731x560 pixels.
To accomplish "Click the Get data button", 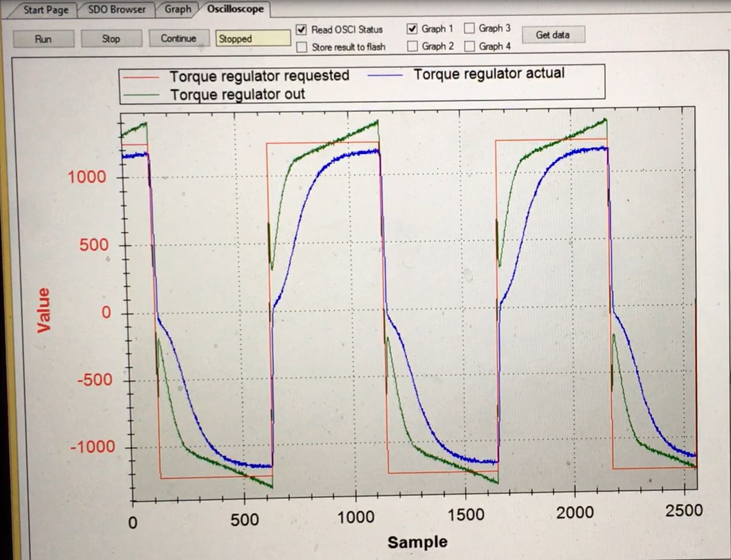I will (x=552, y=35).
